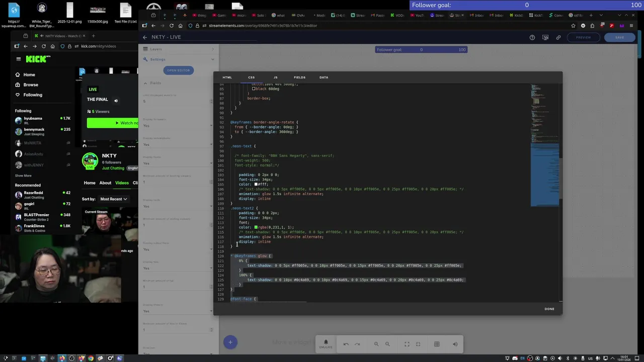Open hyubsama channel in Following list

(x=43, y=121)
